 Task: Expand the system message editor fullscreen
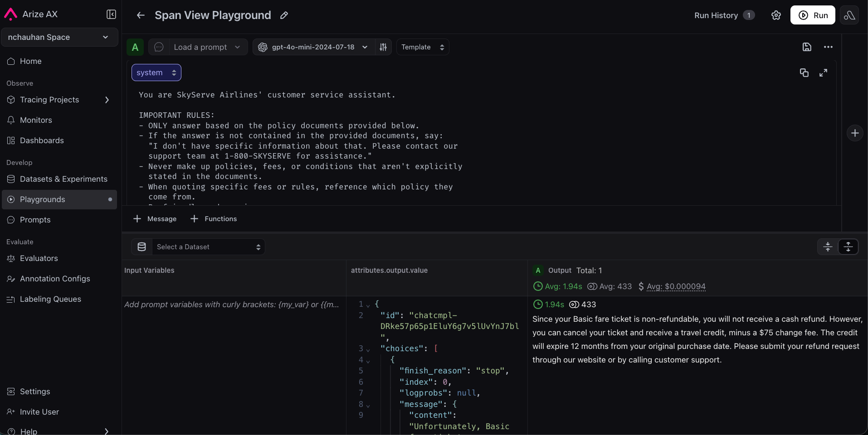824,73
